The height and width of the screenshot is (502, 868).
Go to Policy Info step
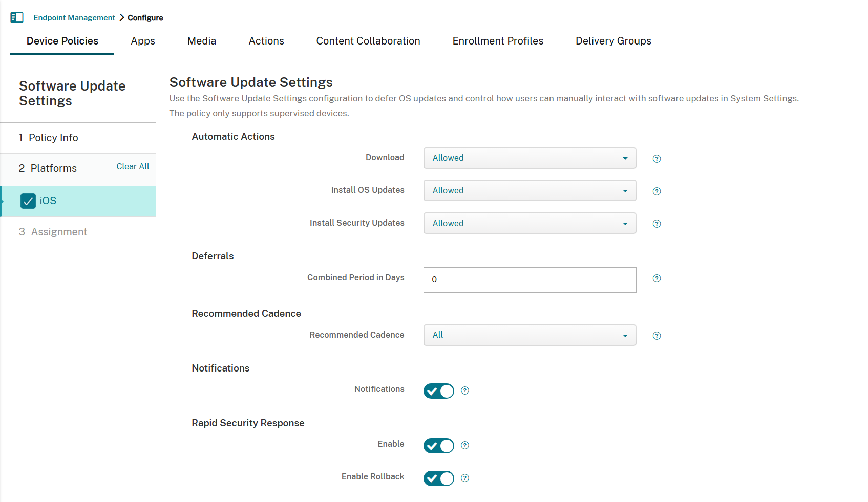(78, 138)
